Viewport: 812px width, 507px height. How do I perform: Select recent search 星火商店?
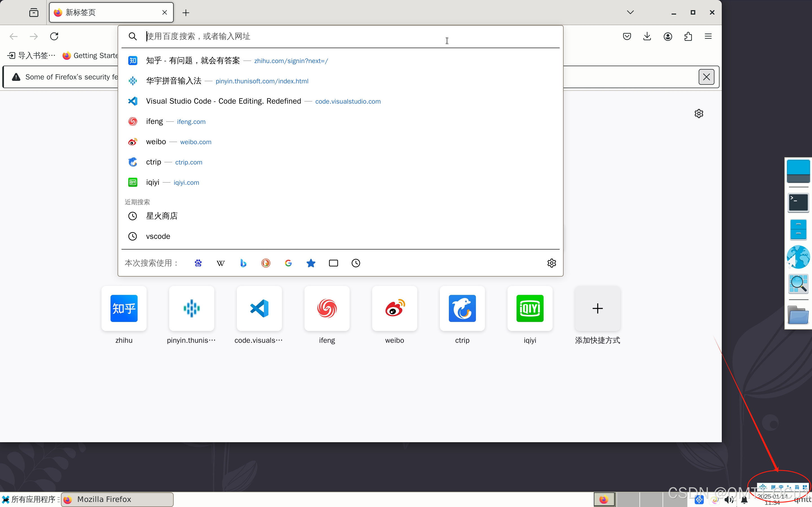tap(162, 216)
